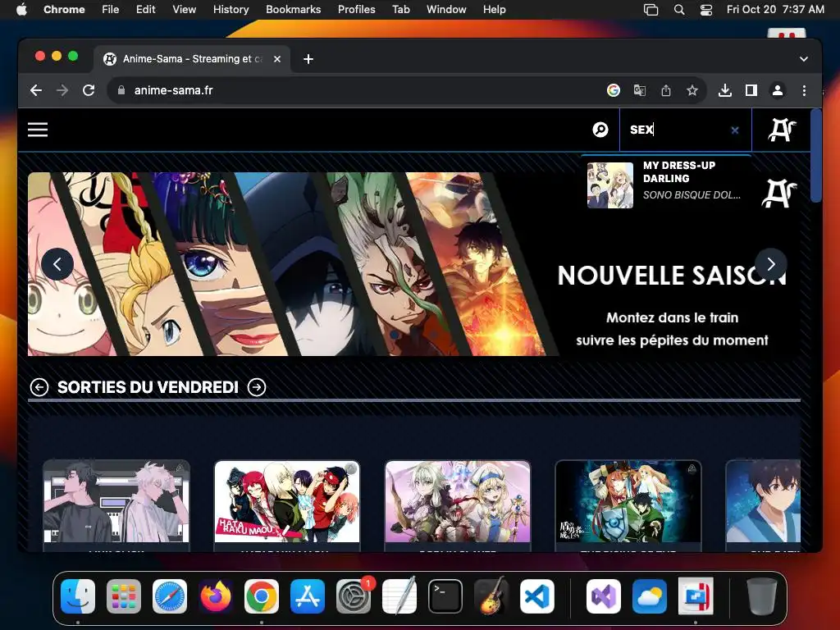Open the Hataraku Maou anime card
This screenshot has height=630, width=840.
(287, 505)
